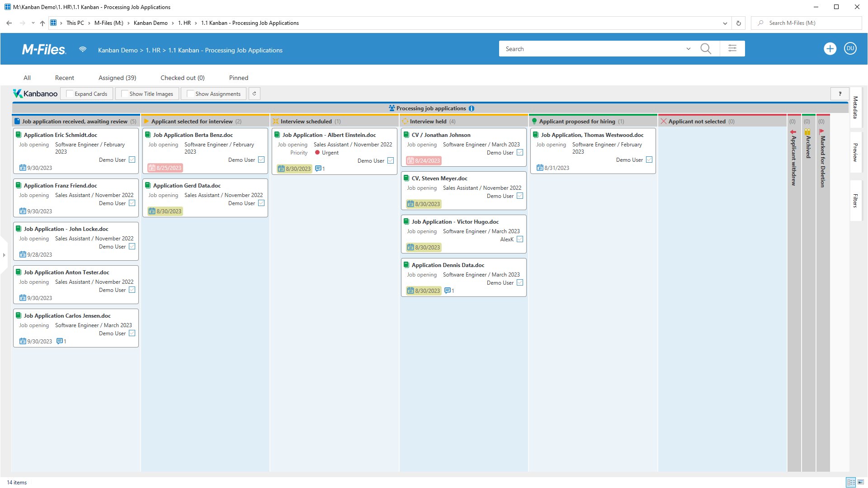Select the All tab
Image resolution: width=868 pixels, height=488 pixels.
(x=27, y=78)
